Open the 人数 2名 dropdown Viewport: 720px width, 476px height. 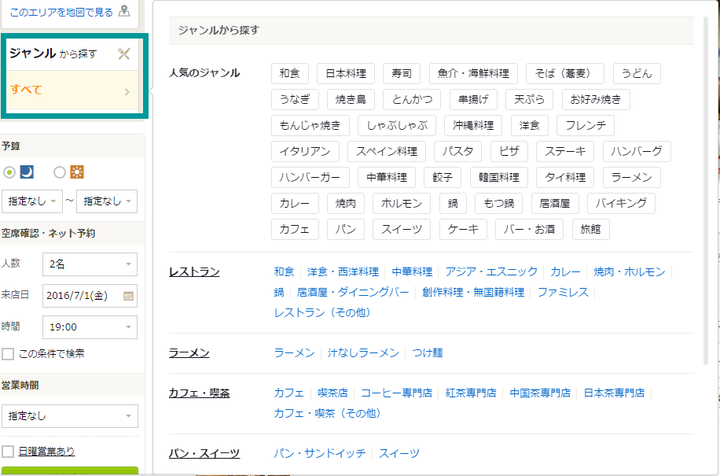point(90,264)
